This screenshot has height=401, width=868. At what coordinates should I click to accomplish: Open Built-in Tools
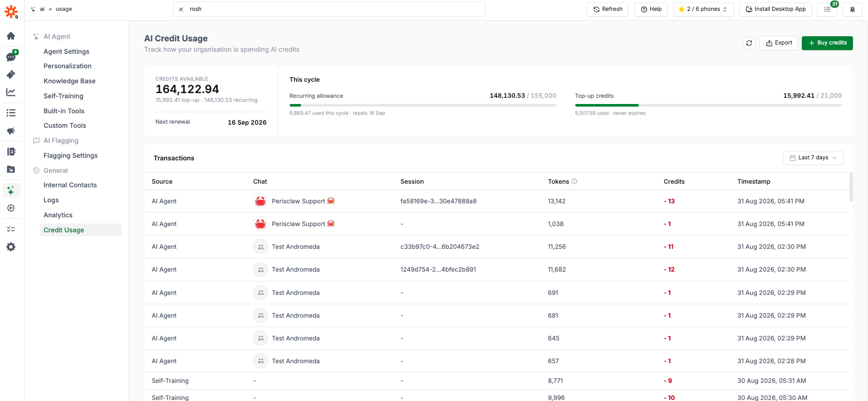(64, 111)
